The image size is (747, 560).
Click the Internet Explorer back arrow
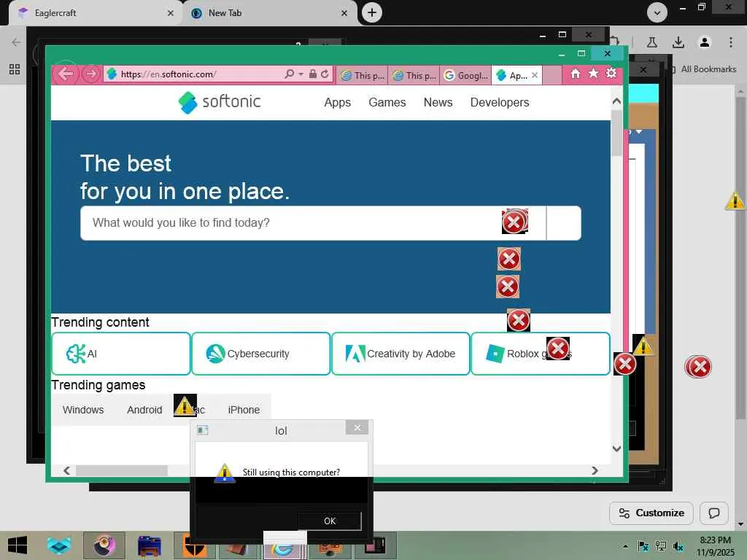[65, 74]
